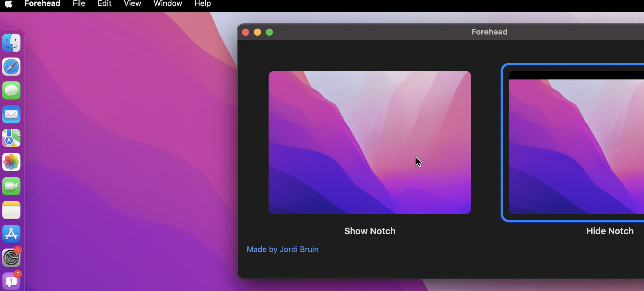Image resolution: width=644 pixels, height=291 pixels.
Task: Open System Preferences from the dock
Action: [x=11, y=258]
